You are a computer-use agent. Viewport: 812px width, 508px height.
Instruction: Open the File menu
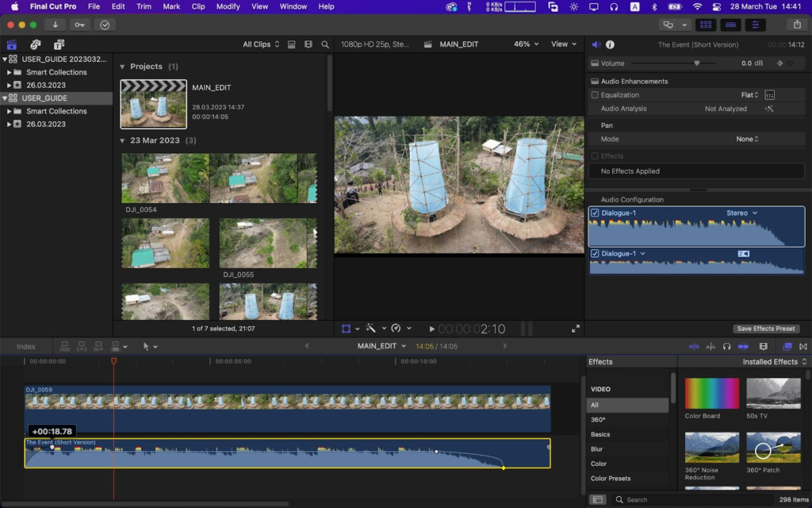pyautogui.click(x=94, y=6)
